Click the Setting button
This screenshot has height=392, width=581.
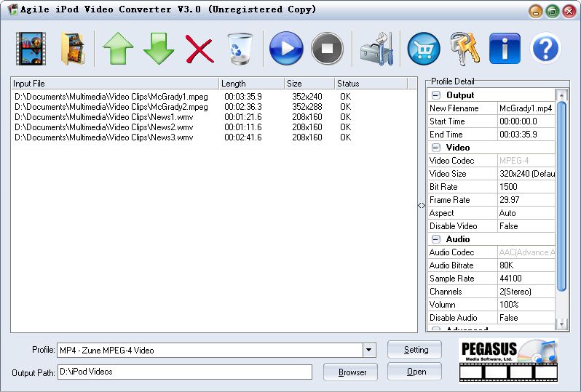[414, 350]
